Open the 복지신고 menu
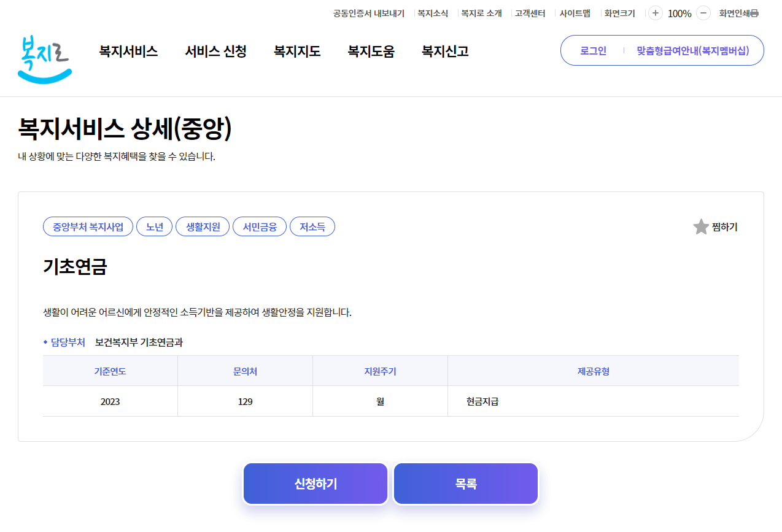The image size is (782, 532). (x=444, y=52)
